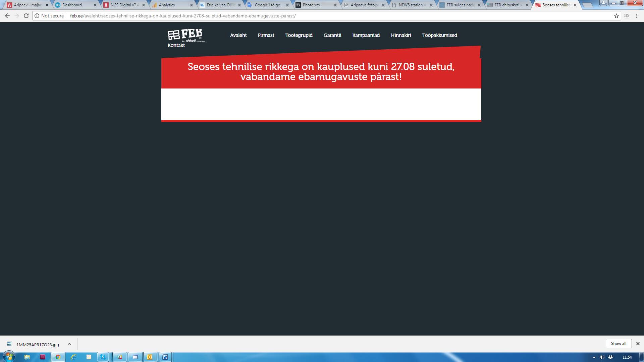Open the Tootegrupid menu item
The image size is (644, 362).
(x=299, y=35)
